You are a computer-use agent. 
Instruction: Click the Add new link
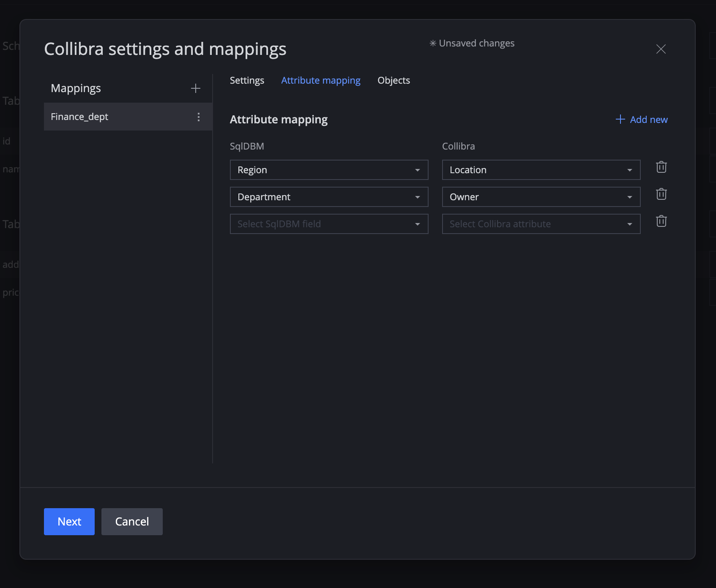tap(642, 120)
